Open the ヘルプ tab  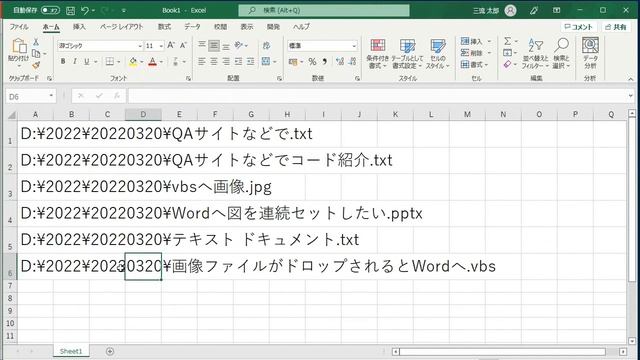point(301,27)
